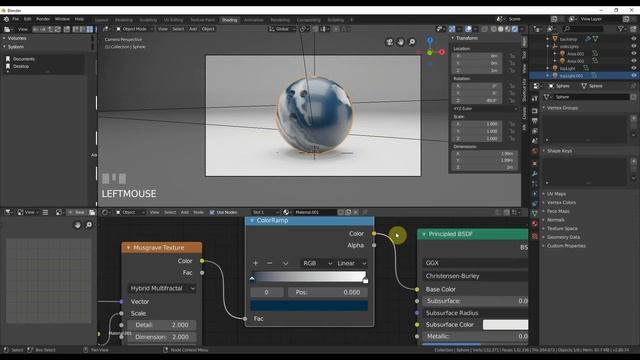Open the ColorRamp RGB color mode dropdown
640x360 pixels.
coord(317,263)
